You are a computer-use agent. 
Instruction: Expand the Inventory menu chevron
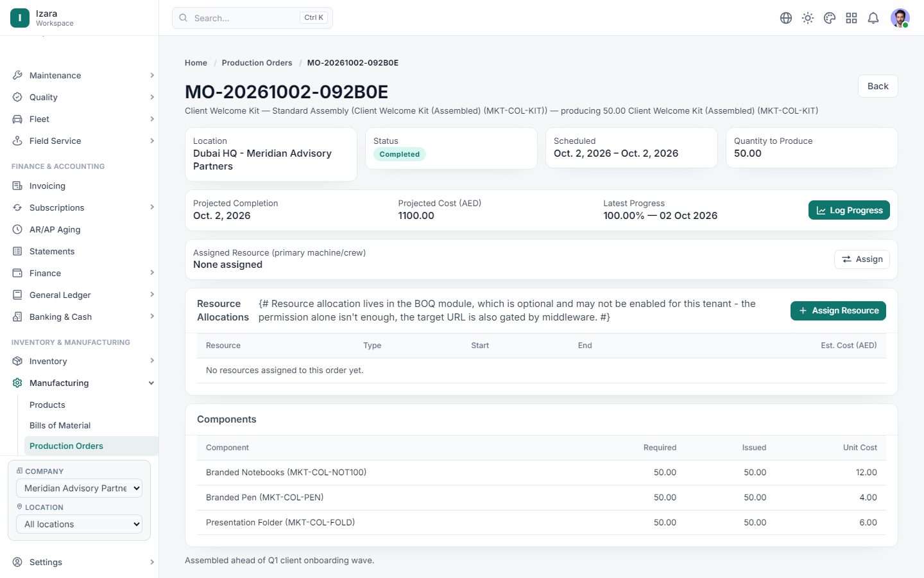(x=152, y=361)
